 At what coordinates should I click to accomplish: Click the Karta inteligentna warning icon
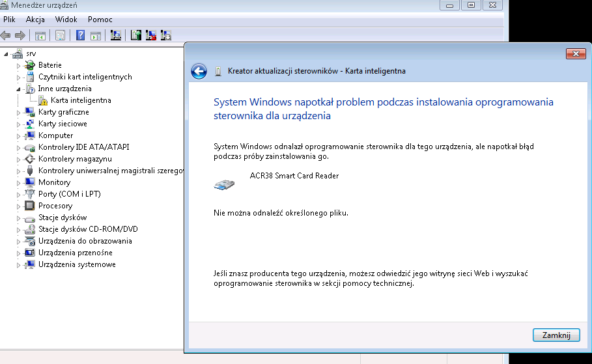click(43, 100)
